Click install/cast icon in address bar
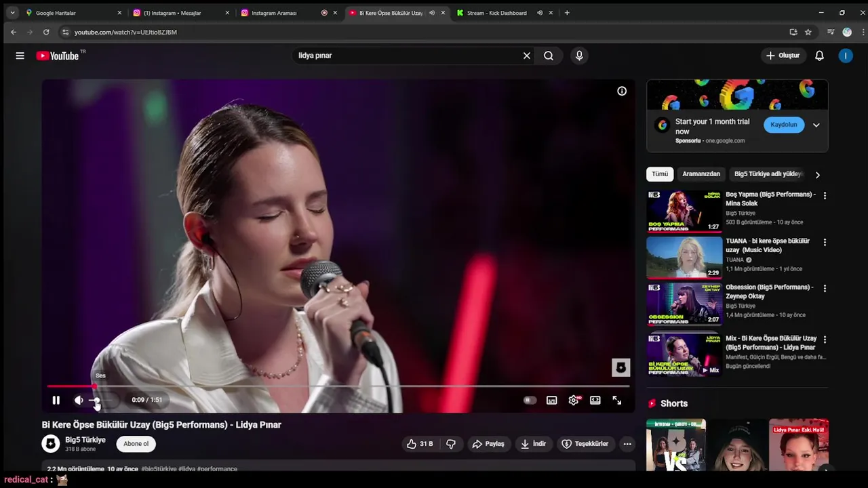The height and width of the screenshot is (488, 868). pyautogui.click(x=793, y=32)
